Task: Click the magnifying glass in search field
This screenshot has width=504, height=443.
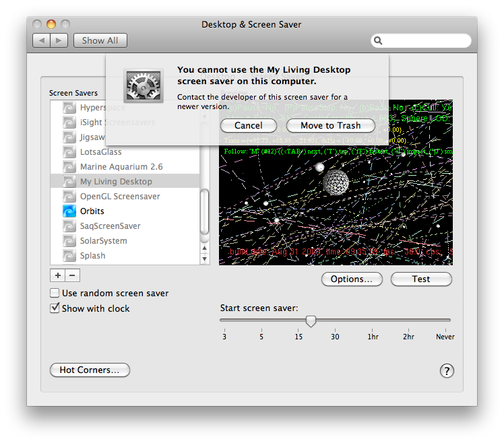Action: pos(379,41)
